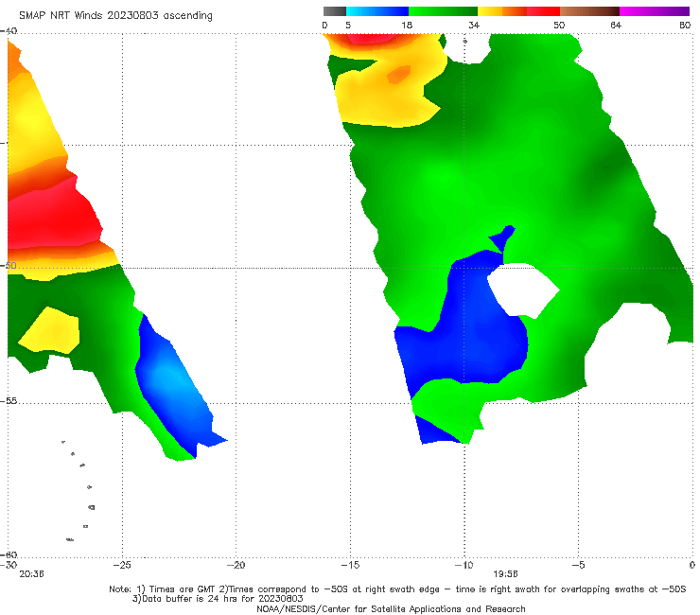Click the red segment of the color bar
The width and height of the screenshot is (700, 615).
pos(543,11)
